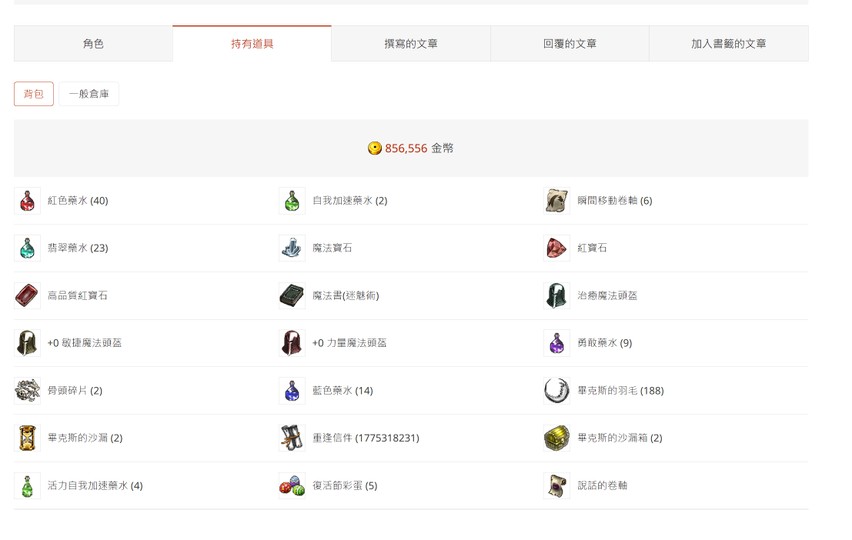
Task: Click the 說話的卷軸 scroll thumbnail
Action: (556, 486)
